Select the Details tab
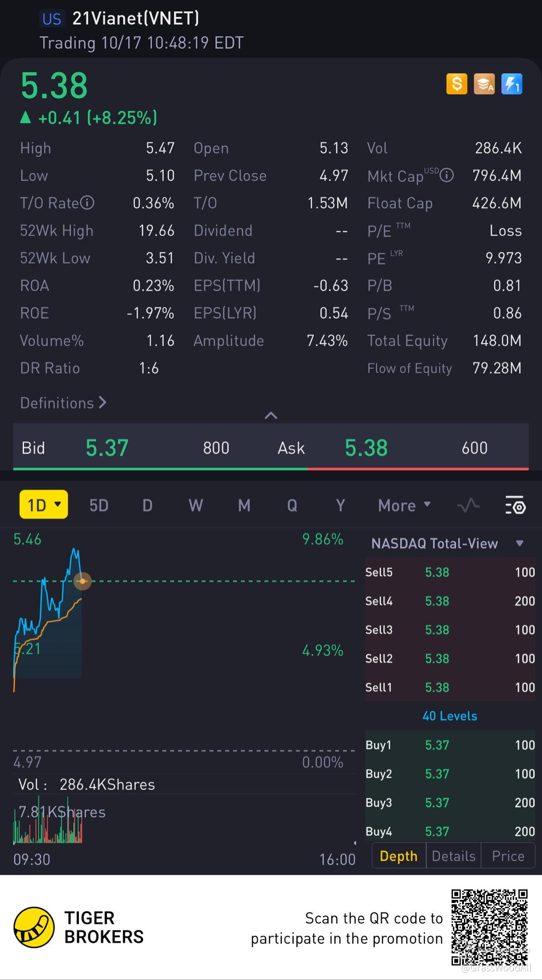Image resolution: width=542 pixels, height=980 pixels. pyautogui.click(x=453, y=856)
